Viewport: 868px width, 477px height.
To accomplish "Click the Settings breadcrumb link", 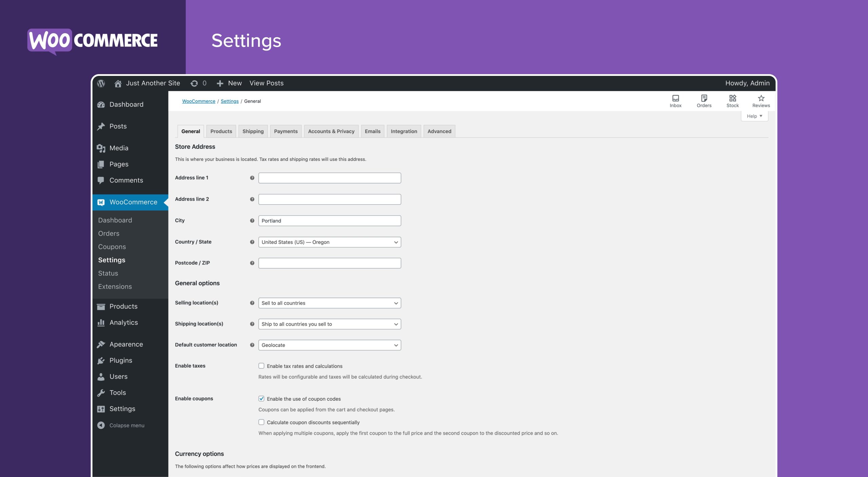I will 229,101.
